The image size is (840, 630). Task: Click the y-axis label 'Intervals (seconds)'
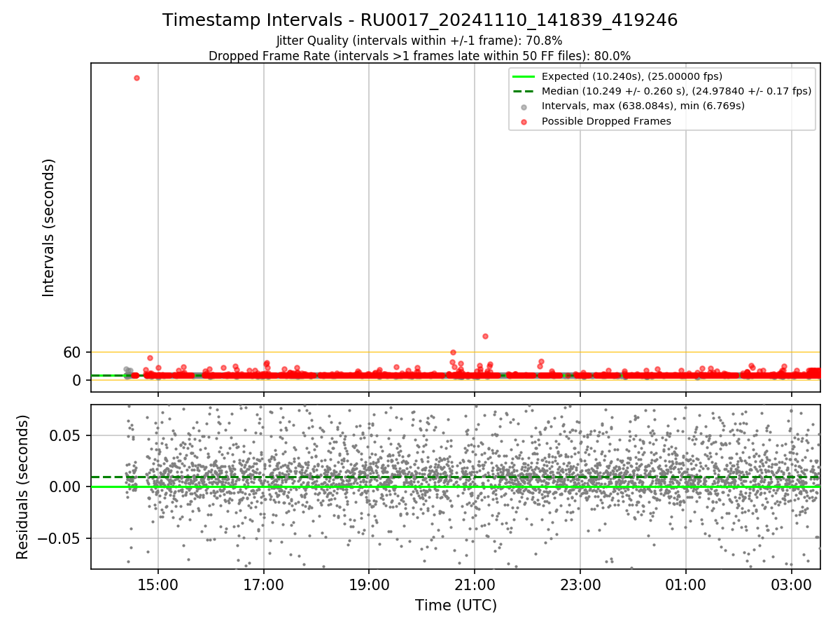49,227
